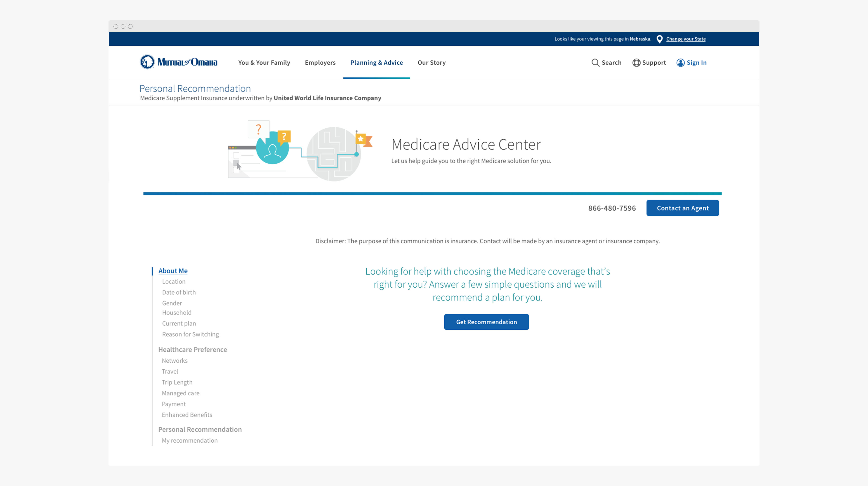
Task: Select the Healthcare Preference section
Action: point(192,350)
